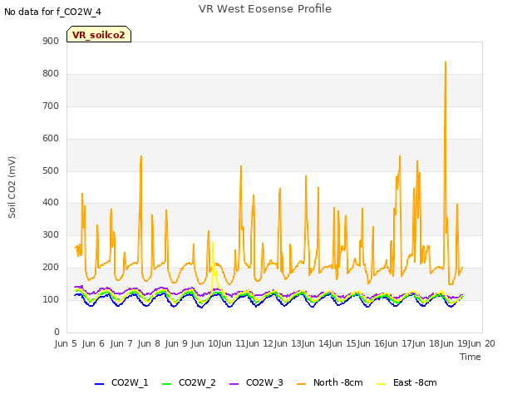The image size is (532, 399).
Task: Click the Time axis label
Action: [470, 357]
